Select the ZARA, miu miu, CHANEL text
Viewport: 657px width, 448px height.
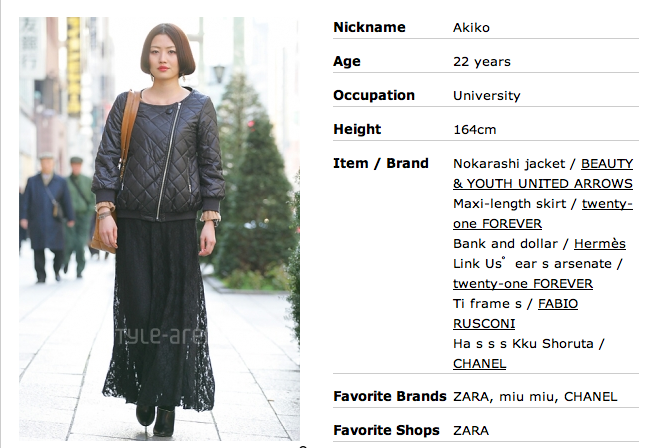point(535,397)
